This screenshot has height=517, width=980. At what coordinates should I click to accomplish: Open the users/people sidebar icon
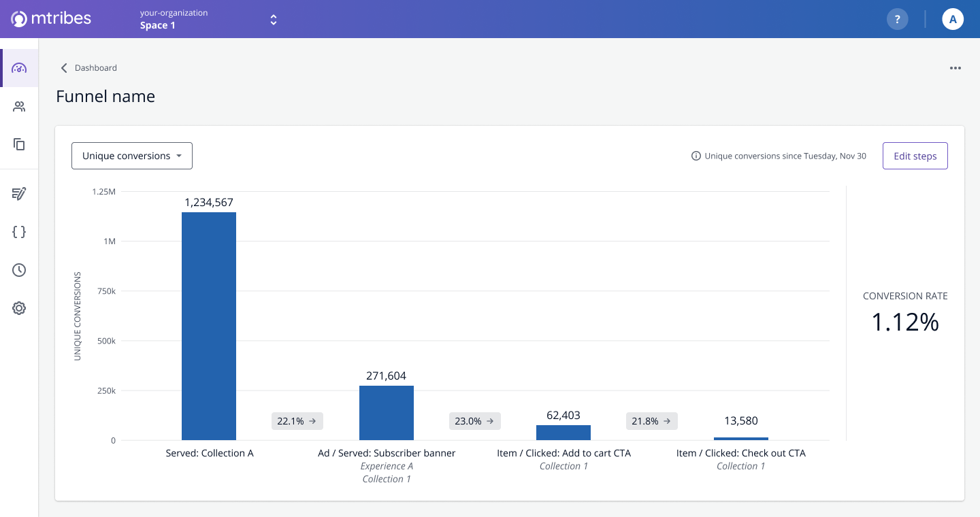point(19,106)
